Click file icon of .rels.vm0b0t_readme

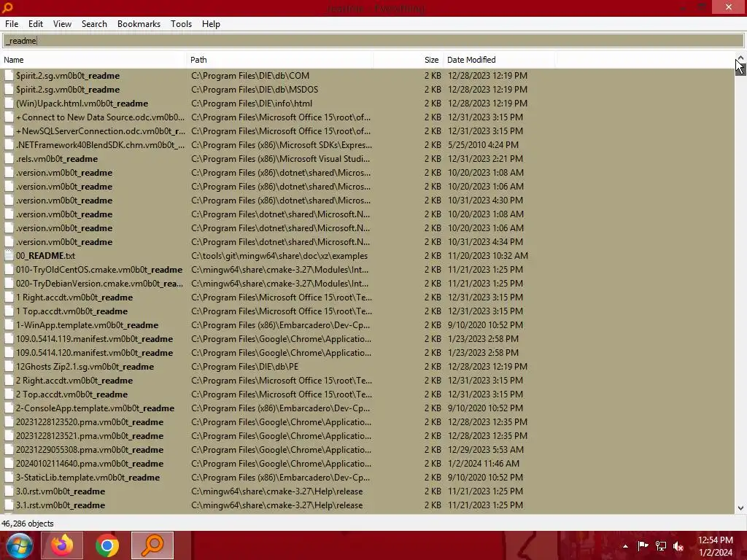[x=9, y=158]
